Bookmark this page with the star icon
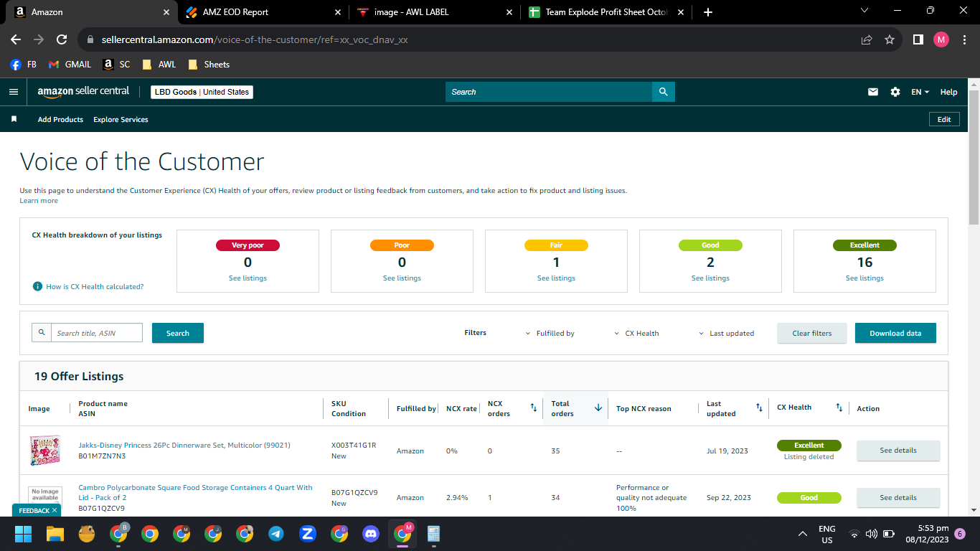980x551 pixels. coord(890,40)
